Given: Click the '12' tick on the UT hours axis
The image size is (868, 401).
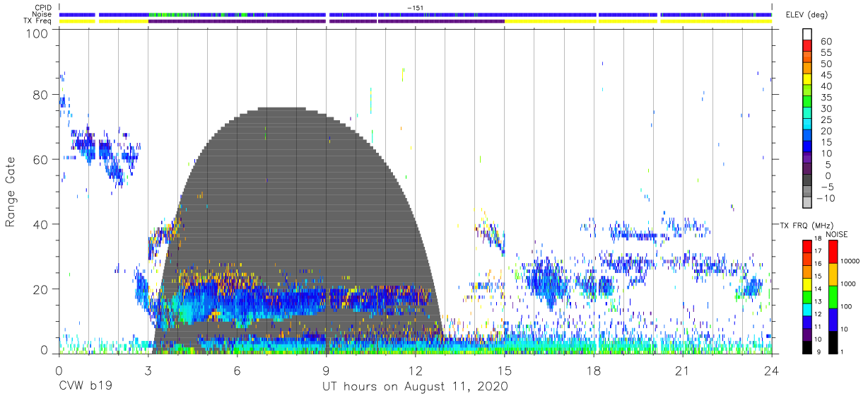Looking at the screenshot, I should [x=415, y=371].
